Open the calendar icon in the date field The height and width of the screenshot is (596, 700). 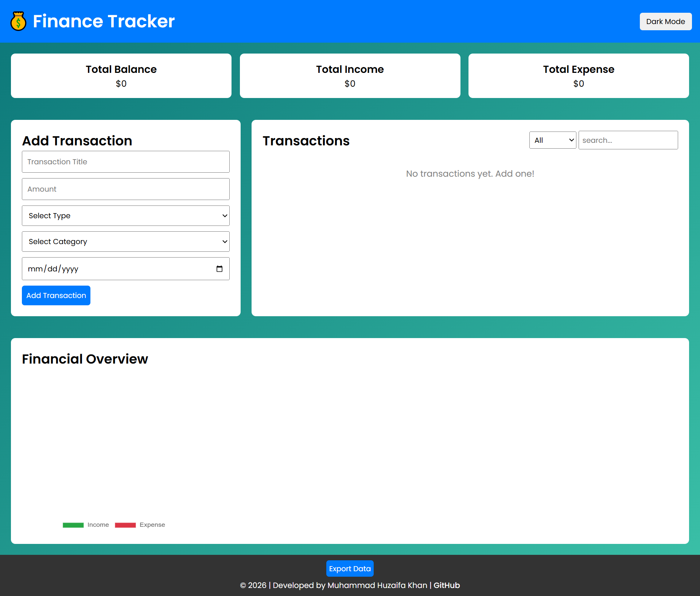click(x=219, y=268)
